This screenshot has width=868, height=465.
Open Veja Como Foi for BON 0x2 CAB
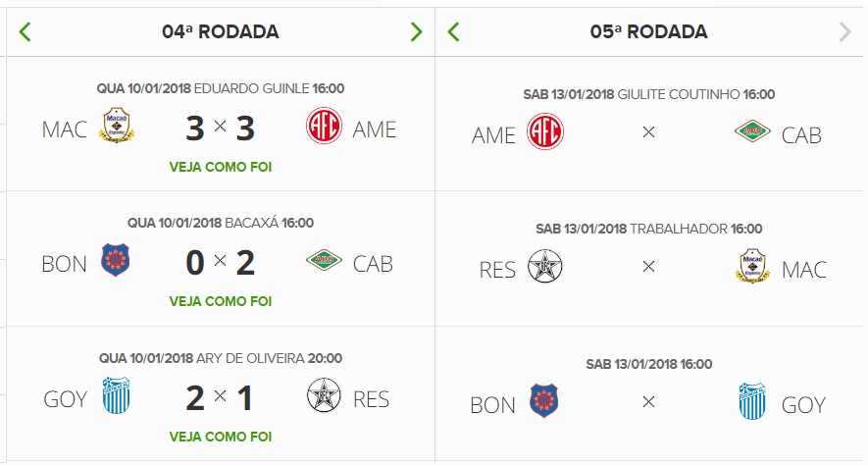[x=221, y=301]
